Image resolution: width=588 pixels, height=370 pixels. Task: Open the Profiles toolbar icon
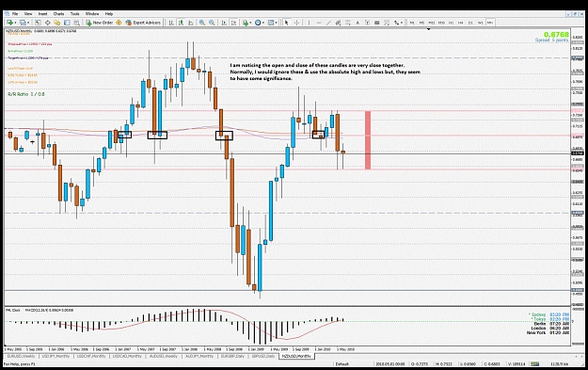pos(23,23)
